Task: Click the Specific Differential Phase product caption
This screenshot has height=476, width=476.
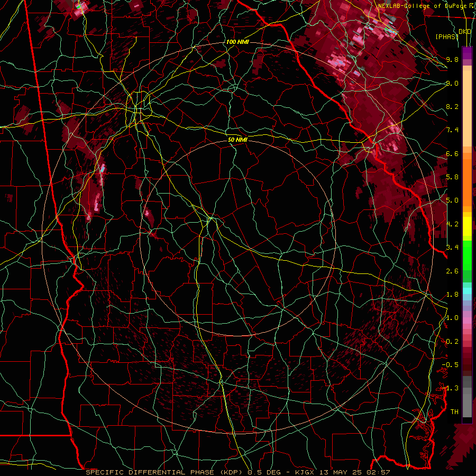Action: click(237, 472)
